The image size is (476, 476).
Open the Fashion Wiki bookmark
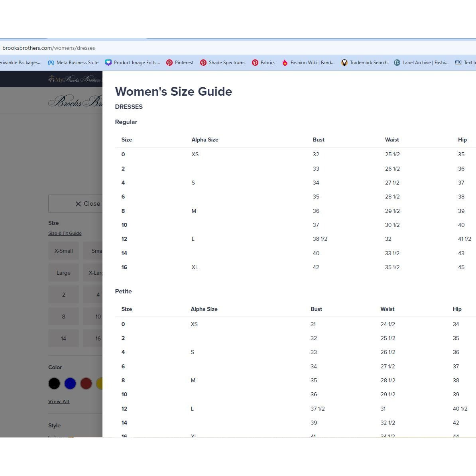308,63
